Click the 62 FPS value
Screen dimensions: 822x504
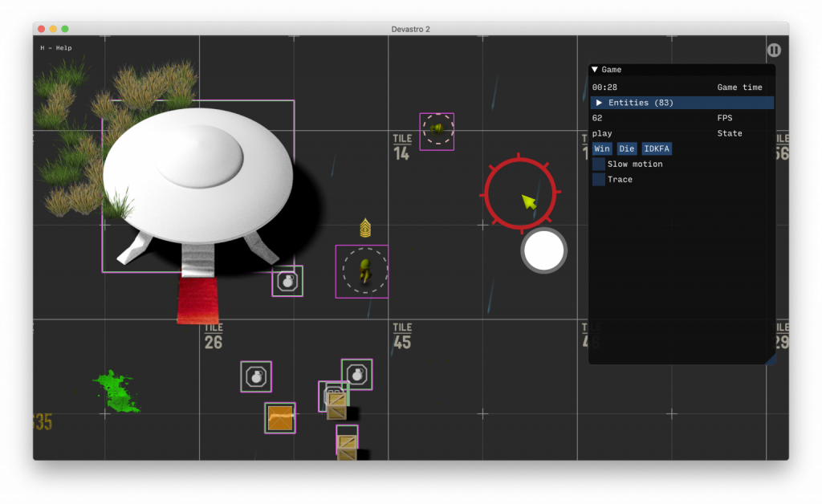tap(597, 118)
